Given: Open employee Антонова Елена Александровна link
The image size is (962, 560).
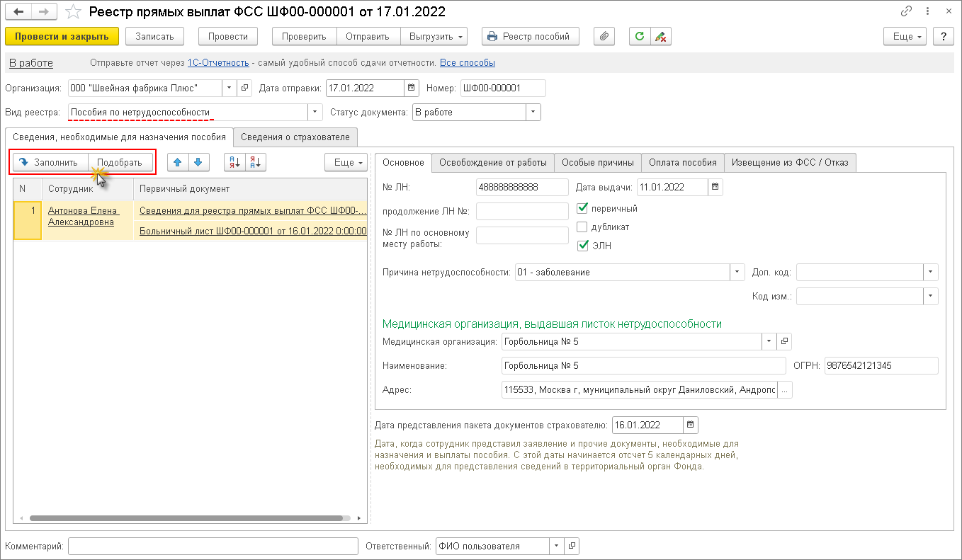Looking at the screenshot, I should pos(84,216).
